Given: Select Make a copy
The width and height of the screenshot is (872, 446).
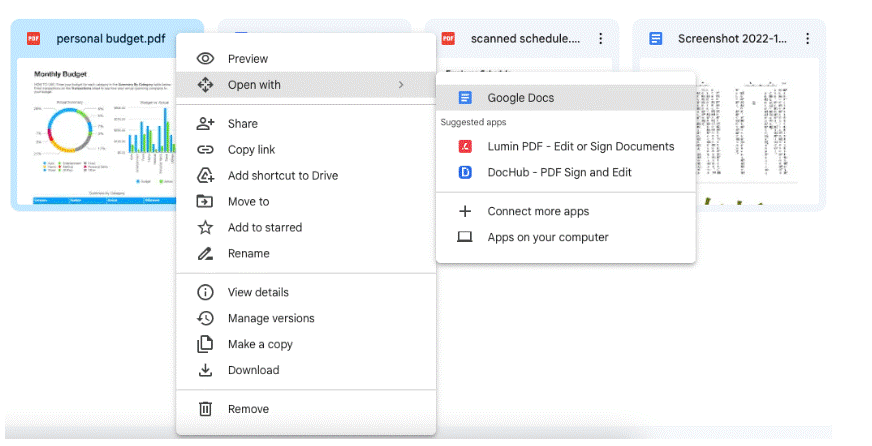Looking at the screenshot, I should coord(306,344).
